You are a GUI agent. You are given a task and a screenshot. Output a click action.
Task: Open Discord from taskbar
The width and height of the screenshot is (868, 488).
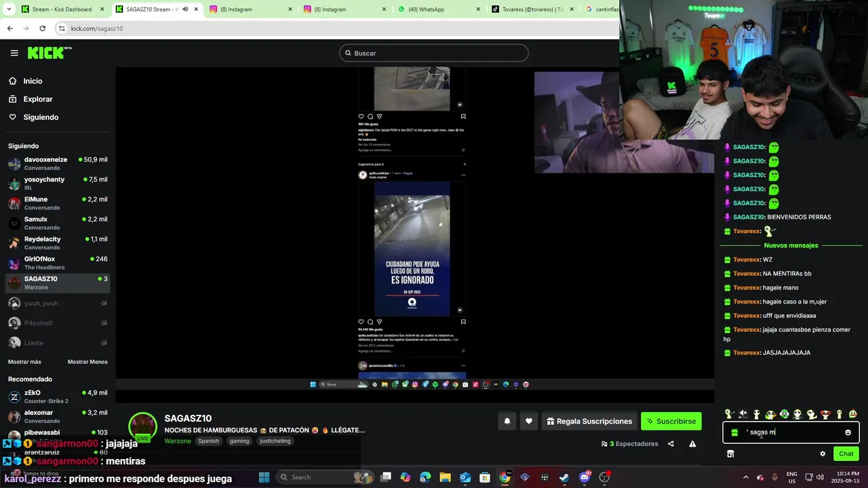coord(585,477)
